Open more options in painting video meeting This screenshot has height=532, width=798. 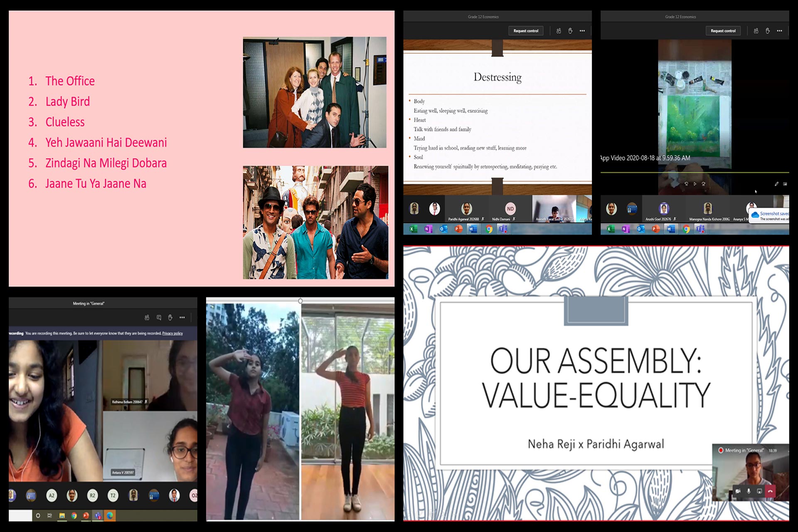coord(779,31)
